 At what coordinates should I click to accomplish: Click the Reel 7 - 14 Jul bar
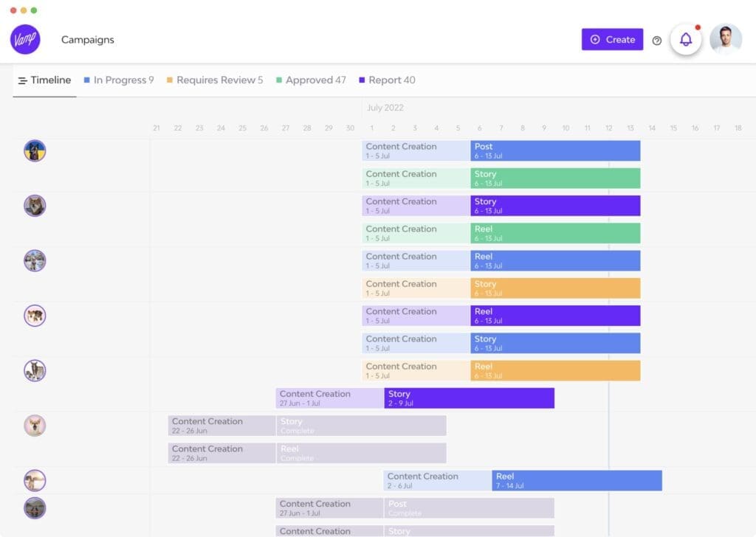click(x=577, y=481)
